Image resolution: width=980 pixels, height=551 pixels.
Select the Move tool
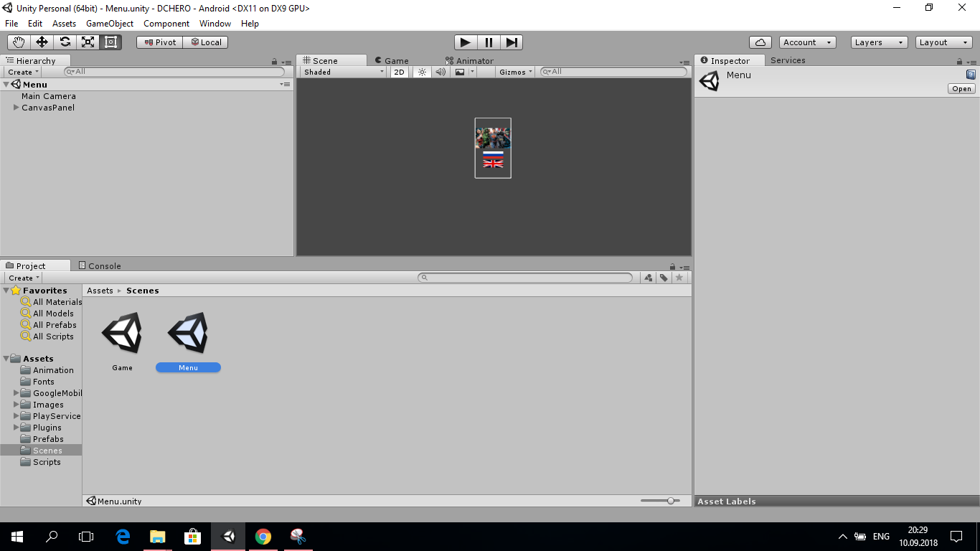[42, 42]
